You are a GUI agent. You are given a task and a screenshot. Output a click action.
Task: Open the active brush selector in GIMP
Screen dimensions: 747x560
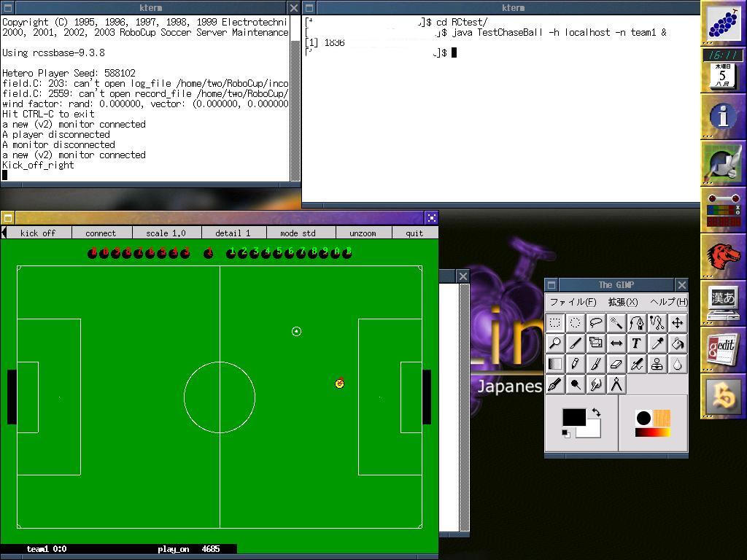[643, 419]
